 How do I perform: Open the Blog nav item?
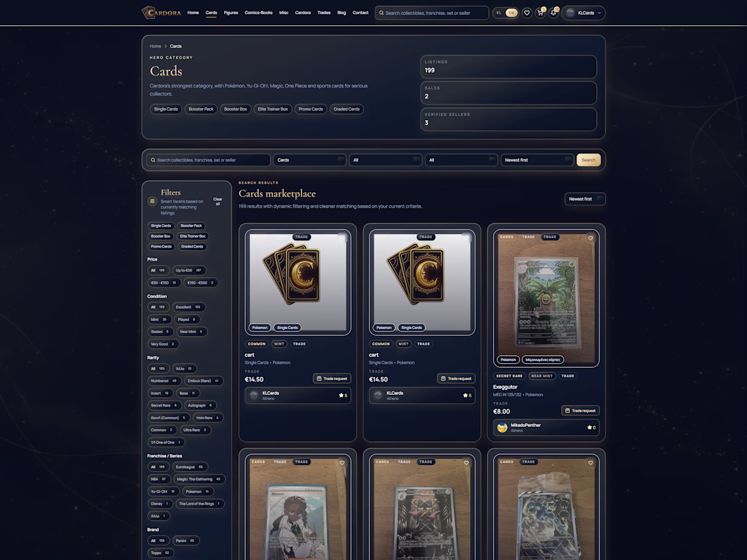pos(342,13)
